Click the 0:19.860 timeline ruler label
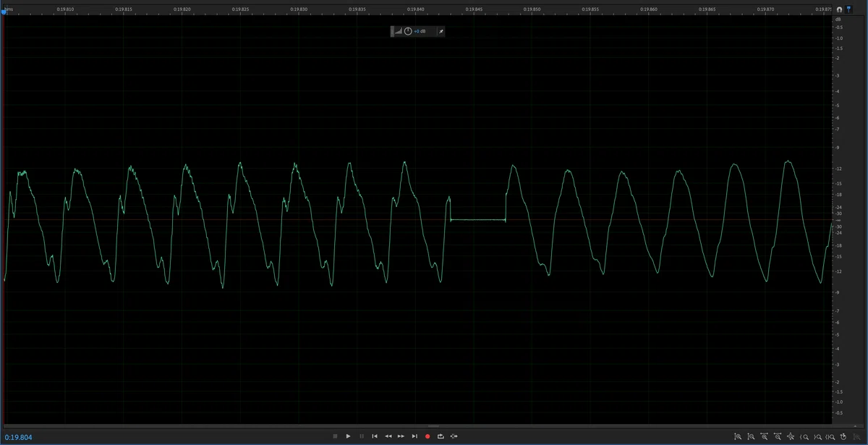Image resolution: width=868 pixels, height=445 pixels. (x=650, y=10)
